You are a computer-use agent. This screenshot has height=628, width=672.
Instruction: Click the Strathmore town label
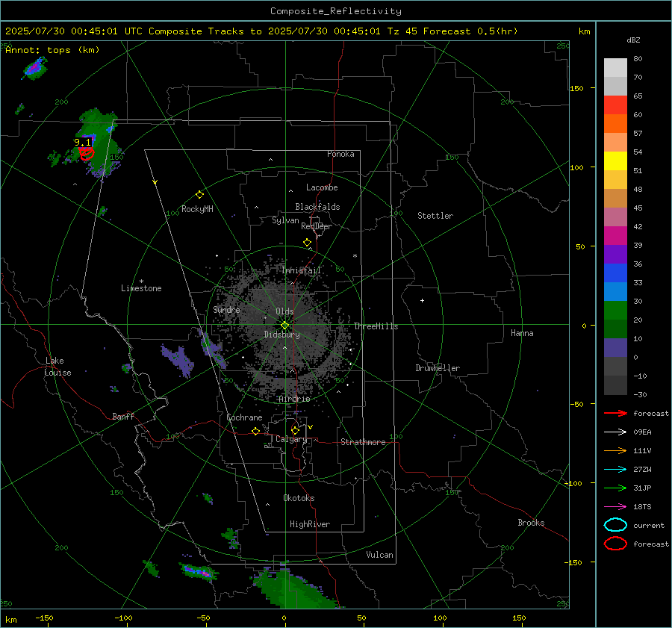(363, 442)
